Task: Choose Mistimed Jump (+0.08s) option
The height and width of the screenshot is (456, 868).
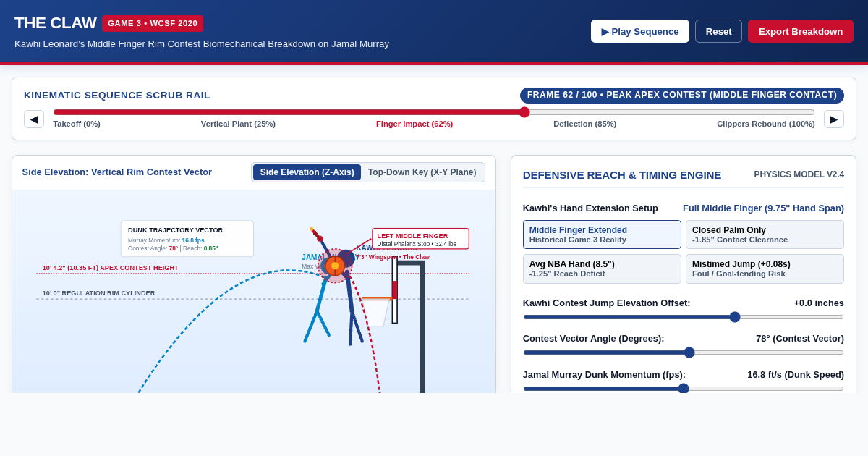Action: 765,269
